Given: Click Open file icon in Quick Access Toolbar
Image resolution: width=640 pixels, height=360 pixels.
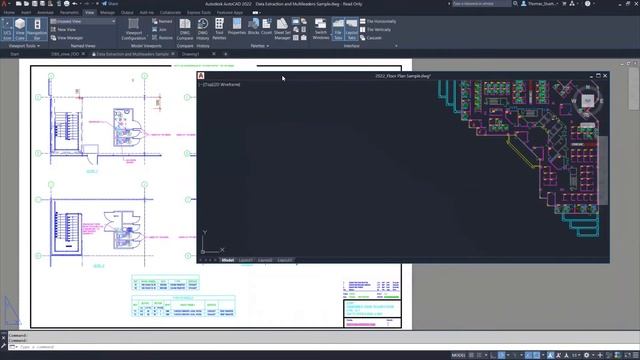Looking at the screenshot, I should tap(27, 4).
